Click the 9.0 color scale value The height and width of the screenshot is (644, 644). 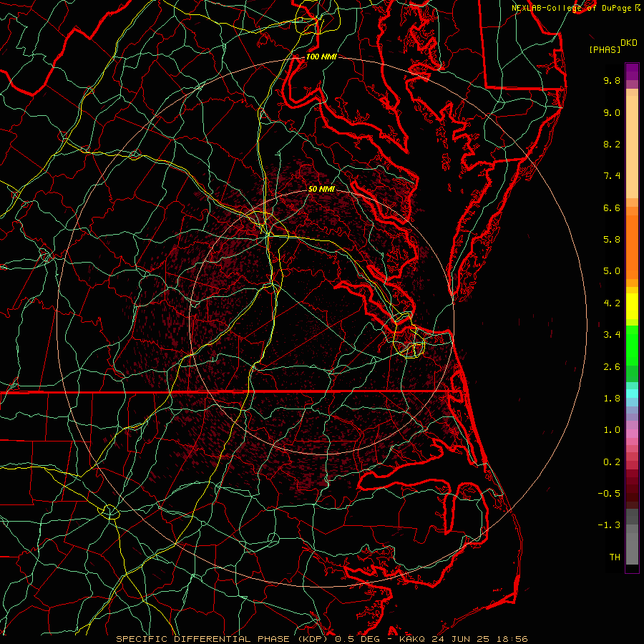click(x=612, y=112)
